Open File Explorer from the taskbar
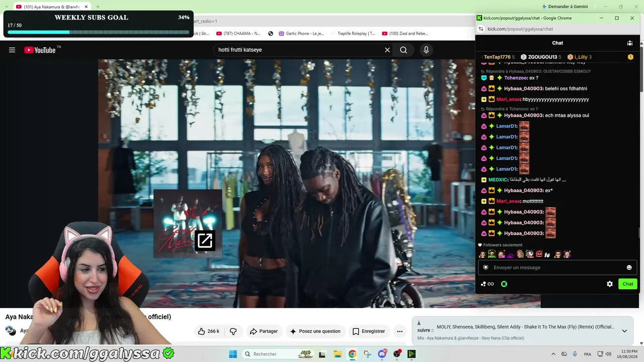644x362 pixels. (338, 354)
